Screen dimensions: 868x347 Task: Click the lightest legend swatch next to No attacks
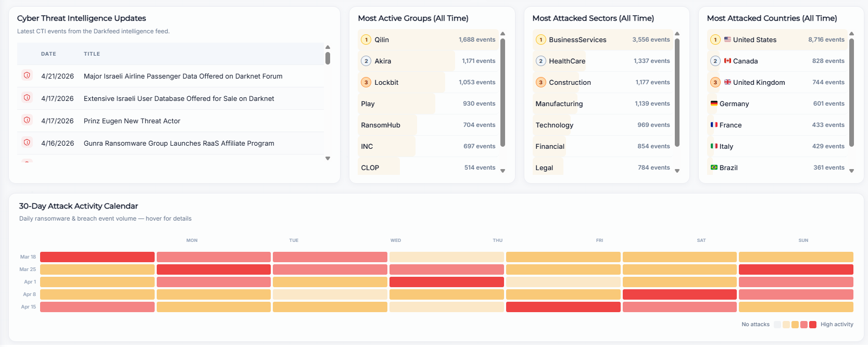pyautogui.click(x=777, y=325)
